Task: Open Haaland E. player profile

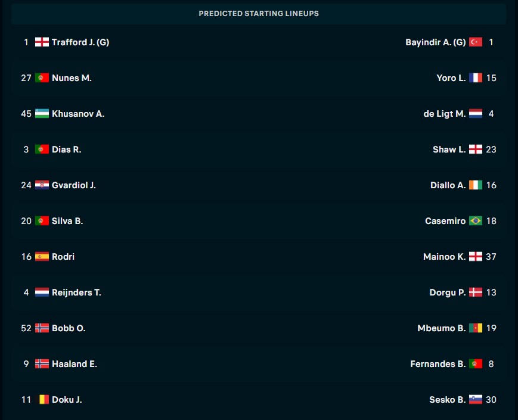Action: (x=75, y=364)
